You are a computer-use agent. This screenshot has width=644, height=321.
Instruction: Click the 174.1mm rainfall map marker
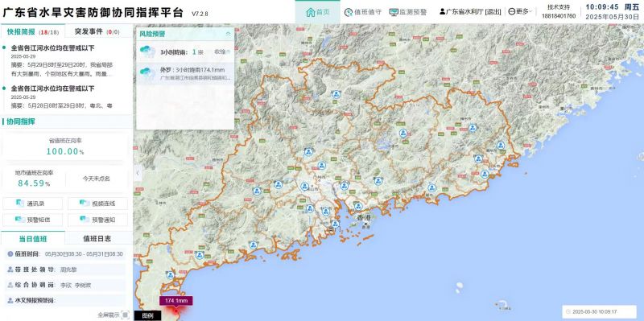pos(175,301)
